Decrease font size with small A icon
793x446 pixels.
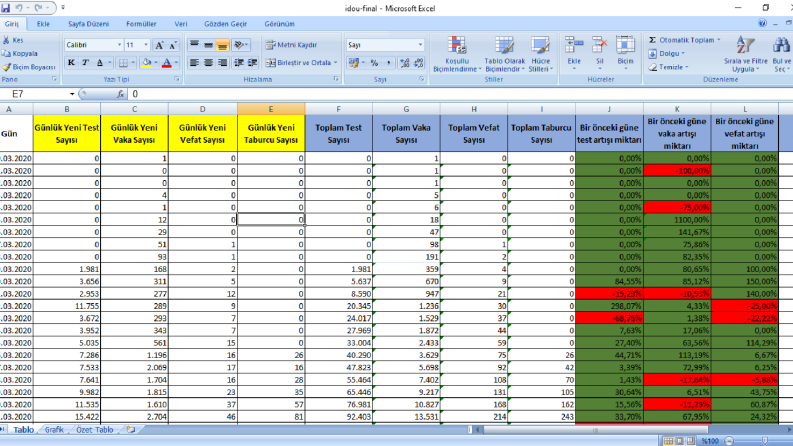click(173, 45)
